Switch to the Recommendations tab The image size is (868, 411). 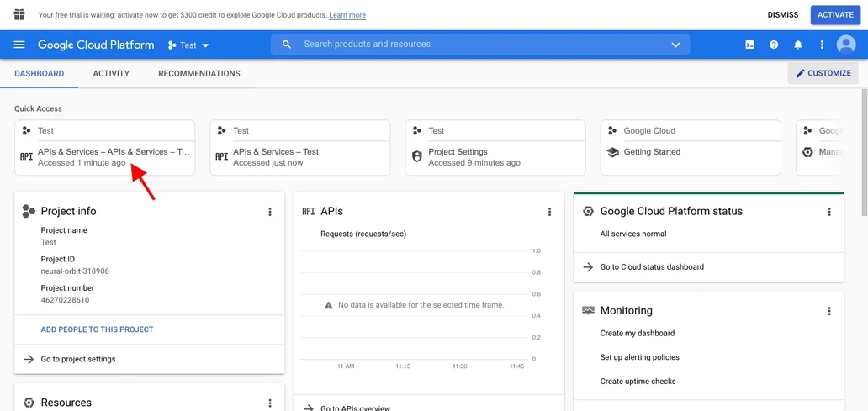[199, 74]
